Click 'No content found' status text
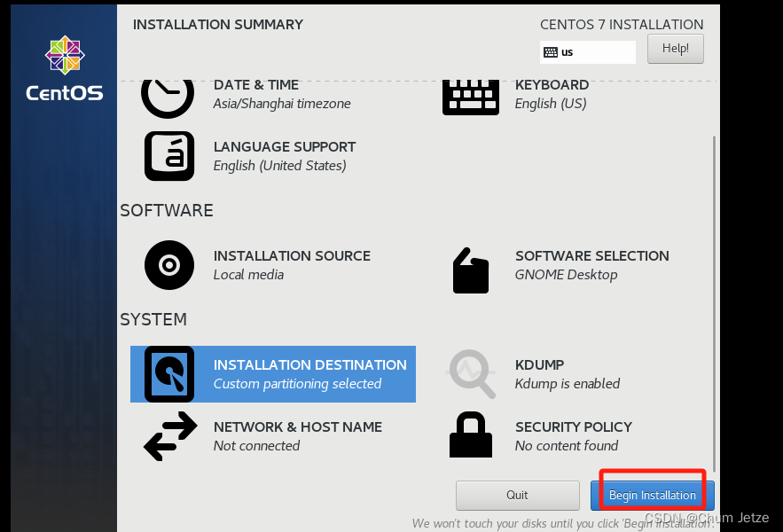This screenshot has height=532, width=783. coord(567,446)
